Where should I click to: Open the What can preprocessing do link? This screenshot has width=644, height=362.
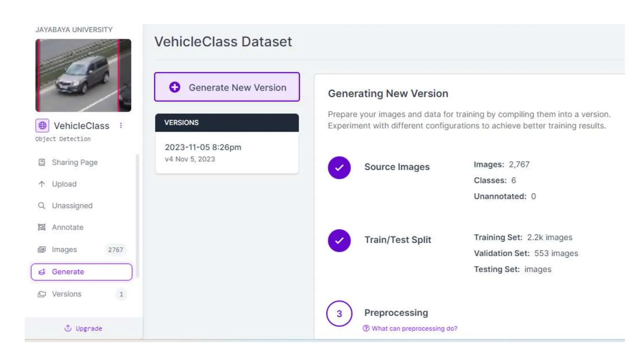tap(414, 328)
